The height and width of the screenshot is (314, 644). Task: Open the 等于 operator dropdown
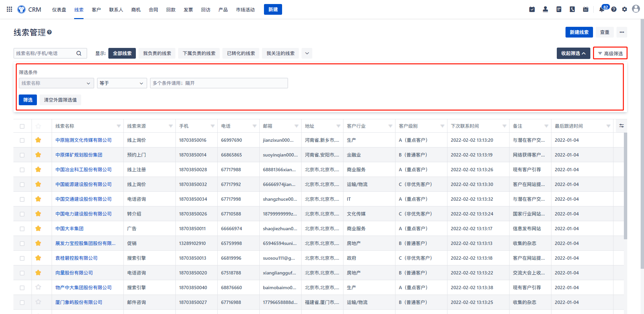(122, 83)
